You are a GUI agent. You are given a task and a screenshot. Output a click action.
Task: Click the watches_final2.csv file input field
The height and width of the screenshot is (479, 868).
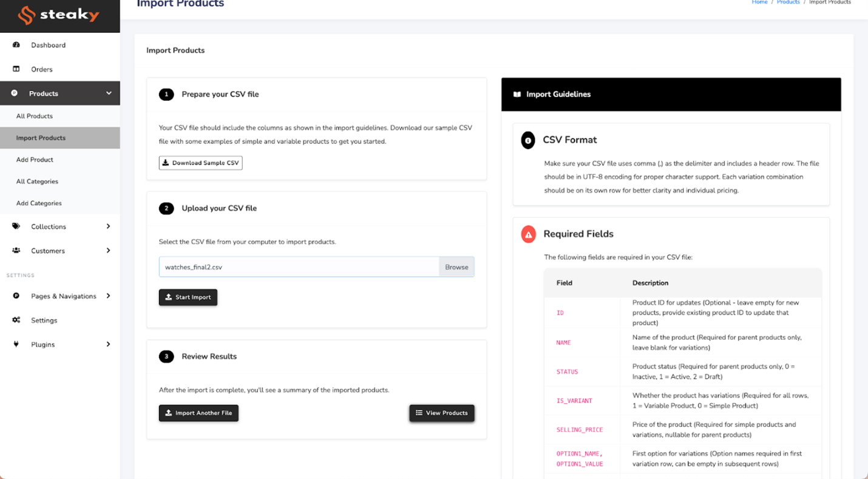[299, 267]
